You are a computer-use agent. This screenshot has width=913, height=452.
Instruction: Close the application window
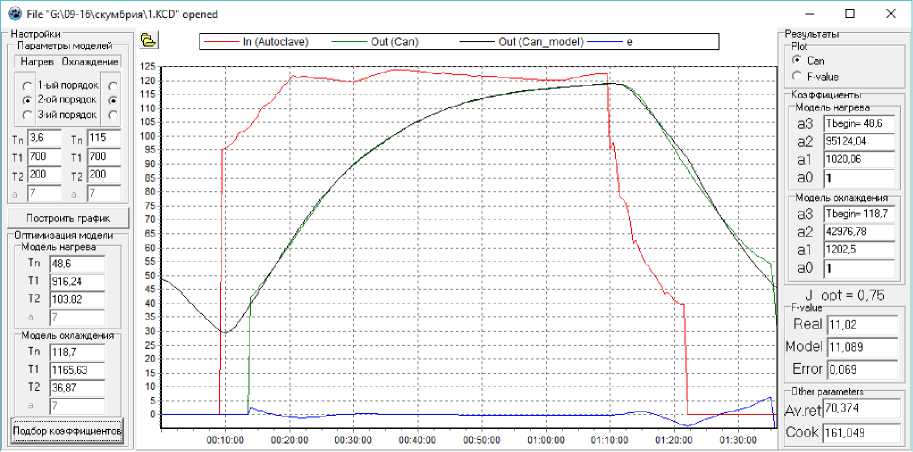tap(890, 13)
